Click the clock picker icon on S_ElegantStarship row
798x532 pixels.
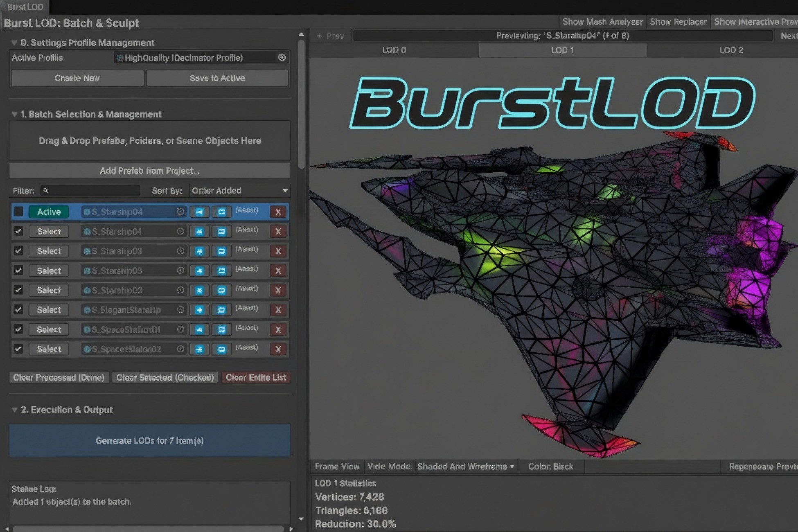point(180,310)
